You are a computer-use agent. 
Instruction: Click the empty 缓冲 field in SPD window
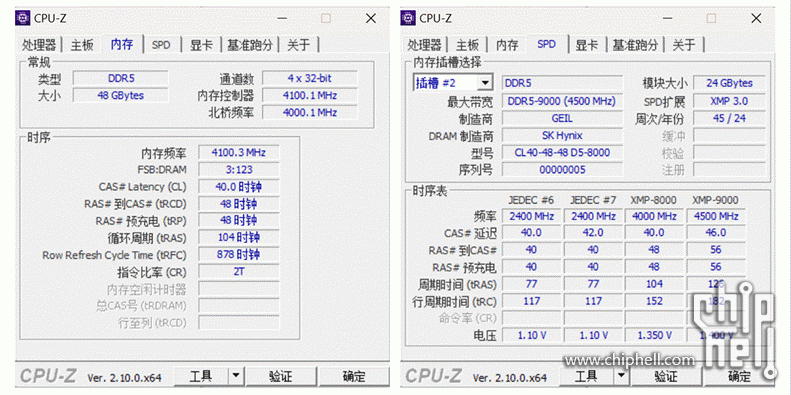729,135
